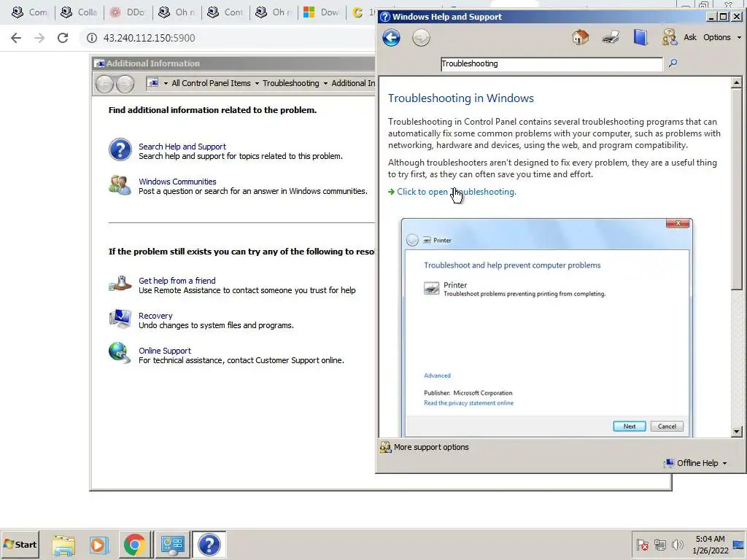
Task: Launch Windows Media Player from taskbar
Action: [x=98, y=545]
